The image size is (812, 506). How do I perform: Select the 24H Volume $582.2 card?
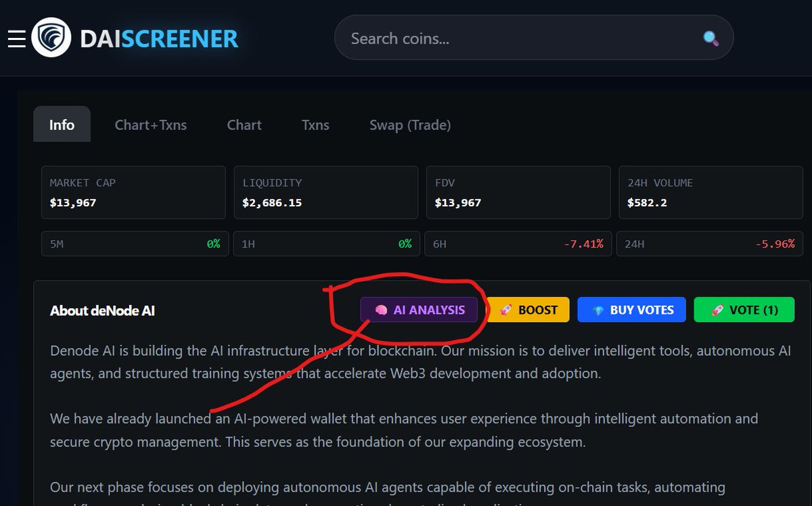[x=711, y=193]
